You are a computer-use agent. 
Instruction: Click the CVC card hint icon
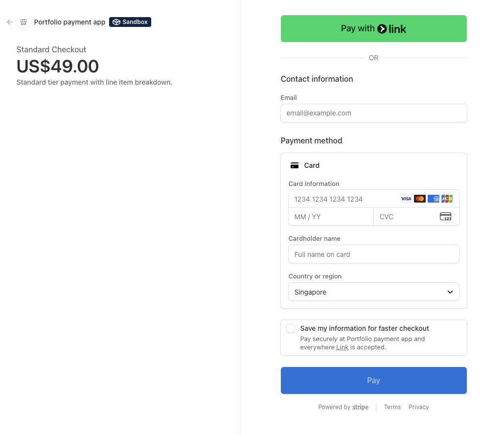tap(445, 217)
